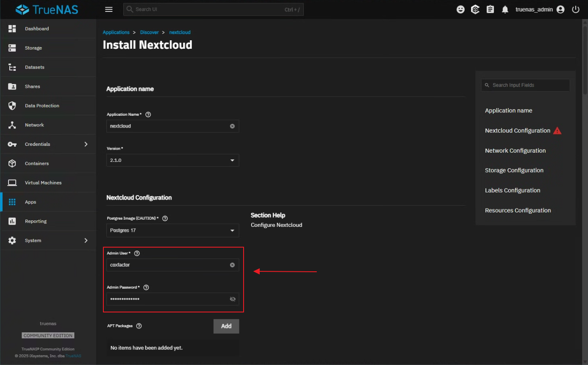588x365 pixels.
Task: Go to Applications breadcrumb
Action: click(x=116, y=32)
